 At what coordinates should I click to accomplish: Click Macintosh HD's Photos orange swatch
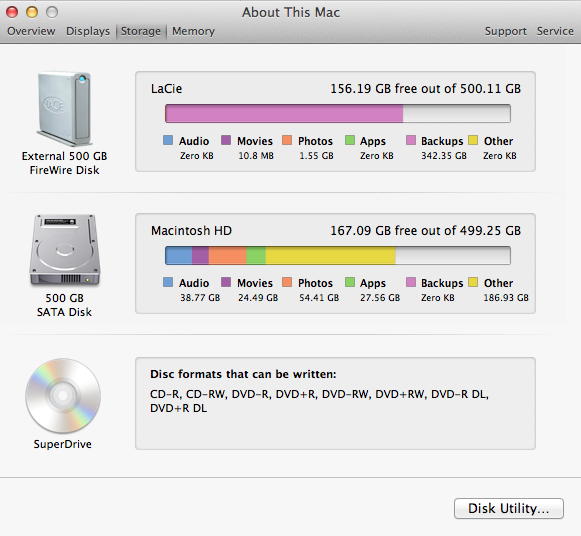tap(287, 282)
